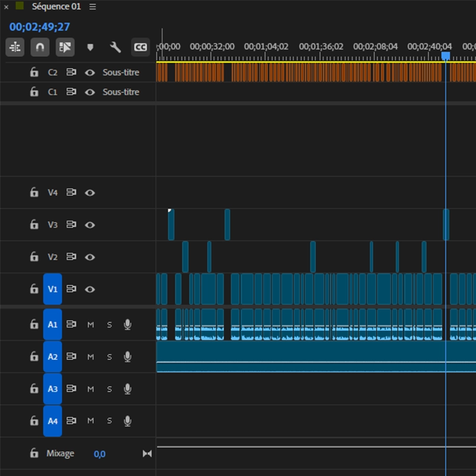Click the blue playhead marker on ruler
The width and height of the screenshot is (476, 476).
[x=446, y=56]
